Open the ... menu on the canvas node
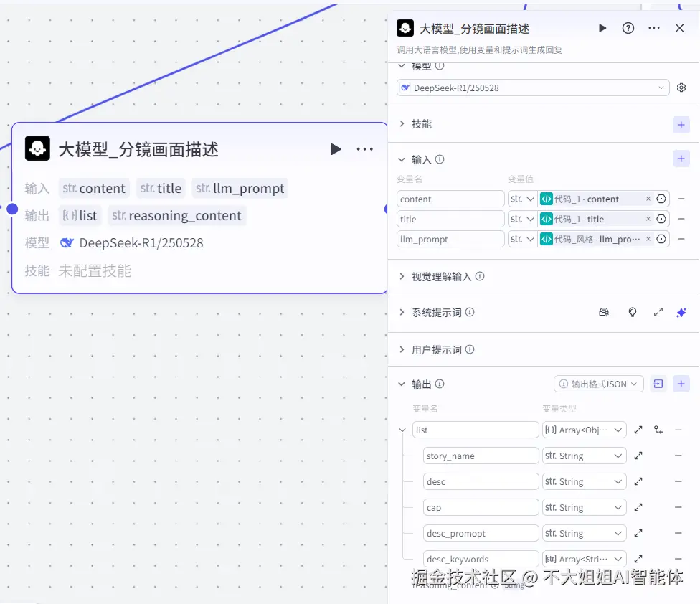 365,148
